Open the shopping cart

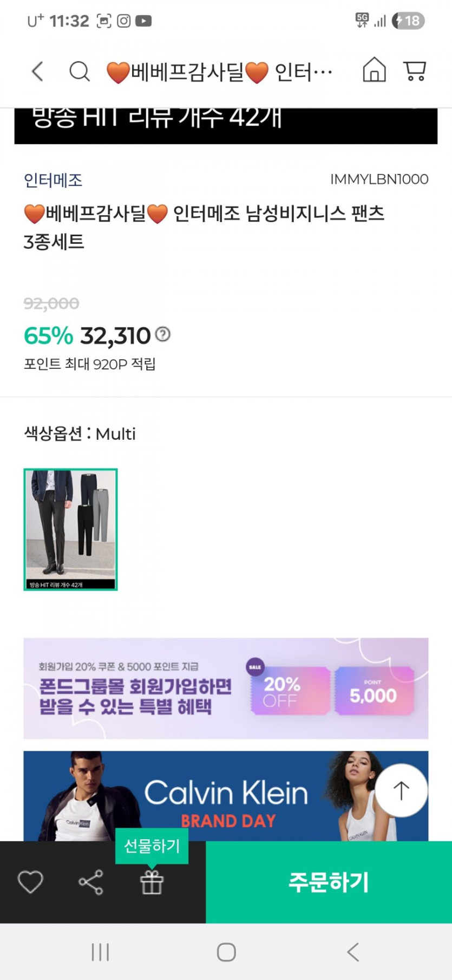pyautogui.click(x=415, y=71)
